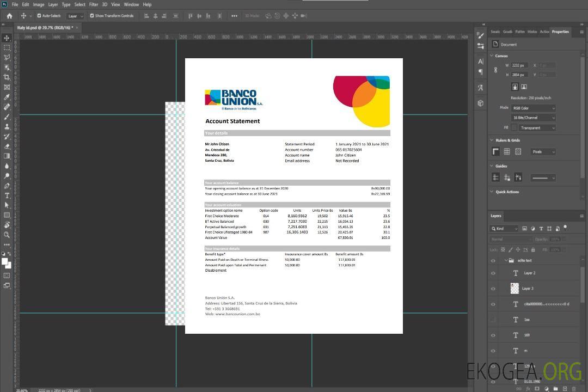Select the Horizontal Type tool
The height and width of the screenshot is (392, 588).
[7, 195]
